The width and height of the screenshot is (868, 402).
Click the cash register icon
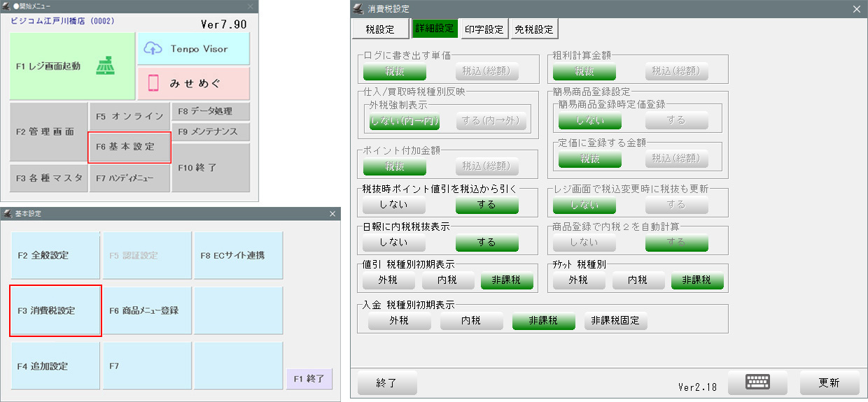click(x=105, y=66)
